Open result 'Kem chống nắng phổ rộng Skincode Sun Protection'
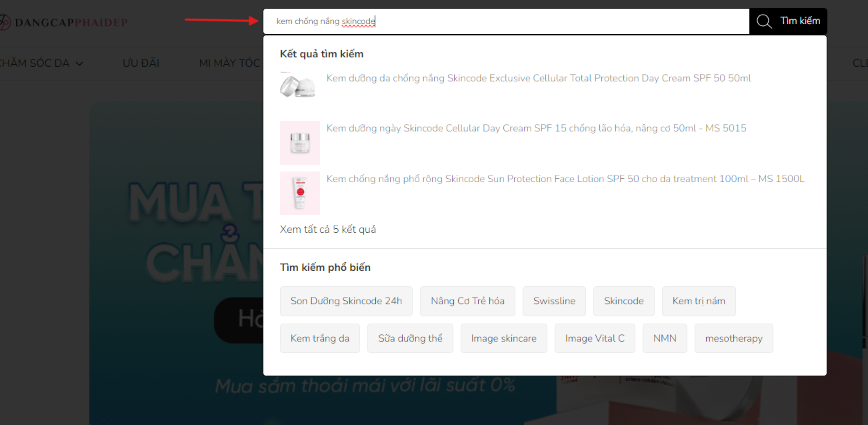Viewport: 868px width, 425px height. pos(565,179)
